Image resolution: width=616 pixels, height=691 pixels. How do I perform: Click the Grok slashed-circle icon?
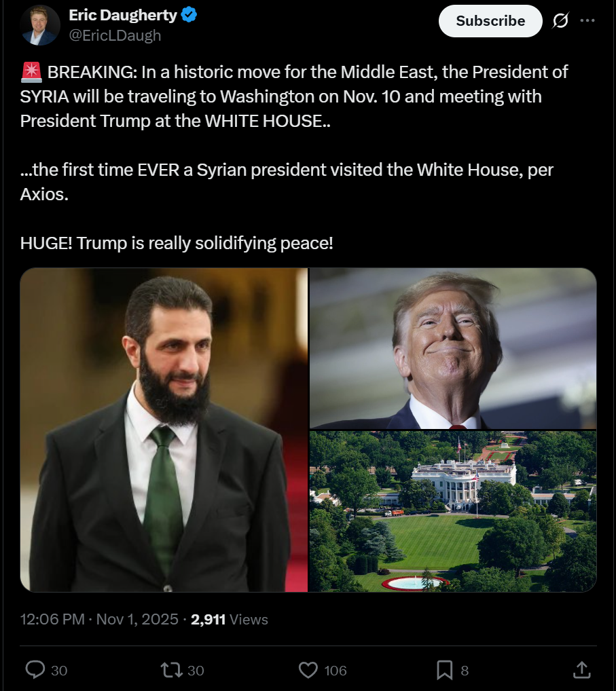point(560,20)
